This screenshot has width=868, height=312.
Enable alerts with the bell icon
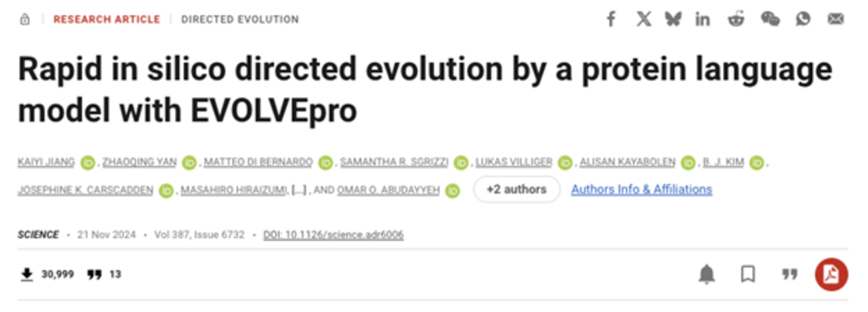[x=707, y=274]
